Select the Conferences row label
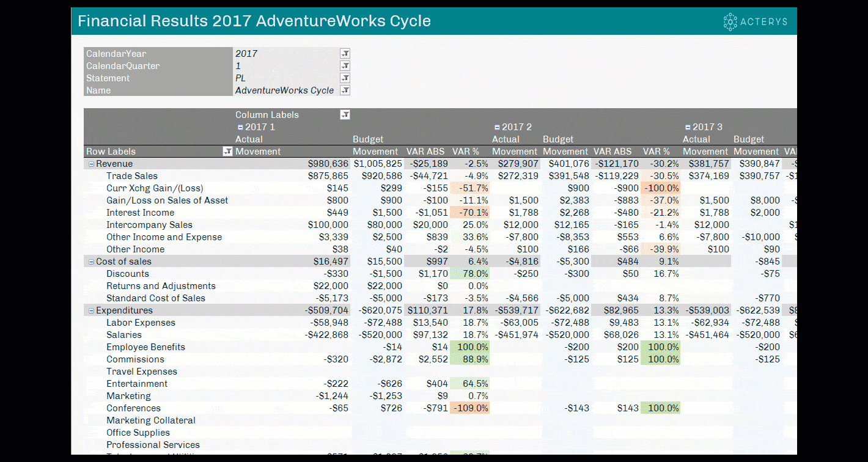Viewport: 868px width, 462px height. [133, 408]
